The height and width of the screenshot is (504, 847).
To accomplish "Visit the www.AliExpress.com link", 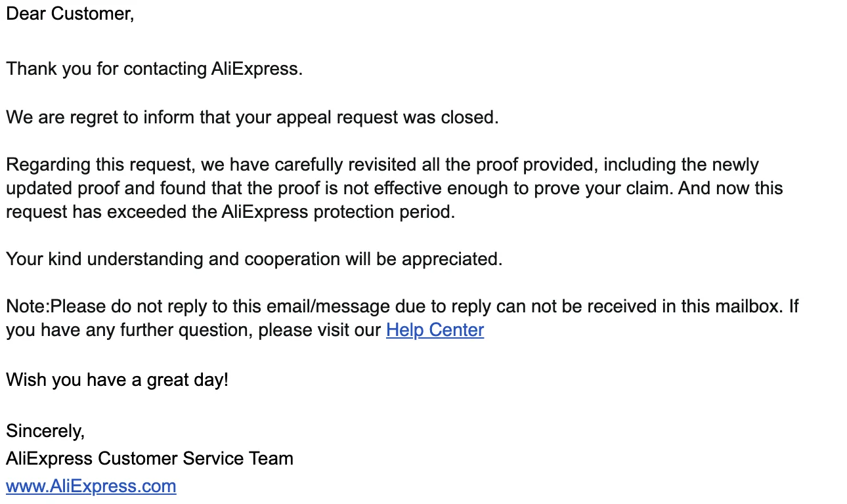I will pos(91,486).
